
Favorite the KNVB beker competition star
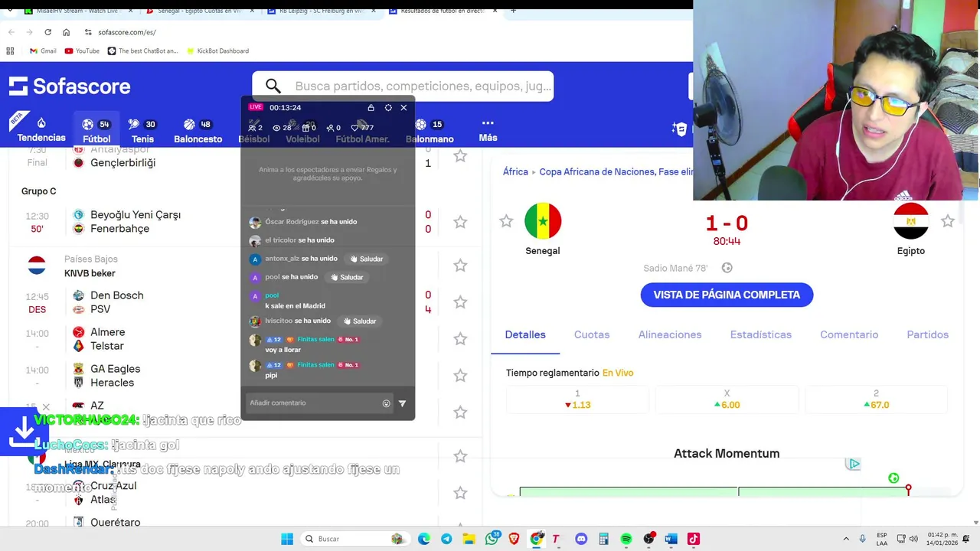[x=460, y=266]
